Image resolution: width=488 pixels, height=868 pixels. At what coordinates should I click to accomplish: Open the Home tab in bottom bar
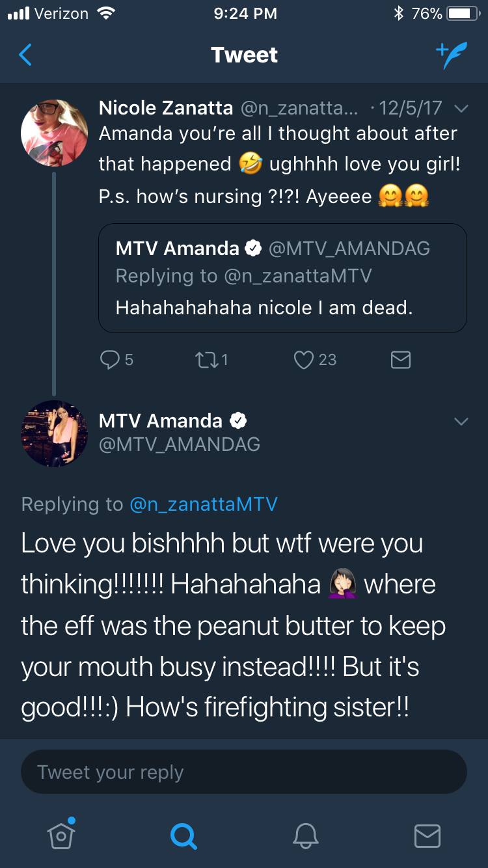[x=61, y=835]
